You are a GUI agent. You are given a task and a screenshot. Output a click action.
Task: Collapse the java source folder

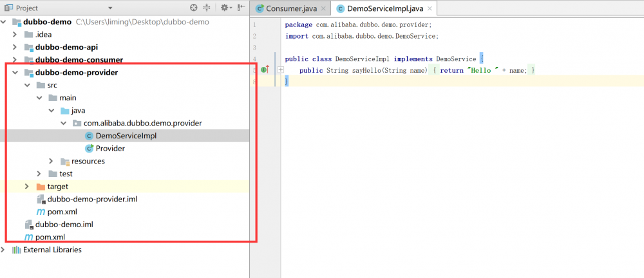pos(52,111)
